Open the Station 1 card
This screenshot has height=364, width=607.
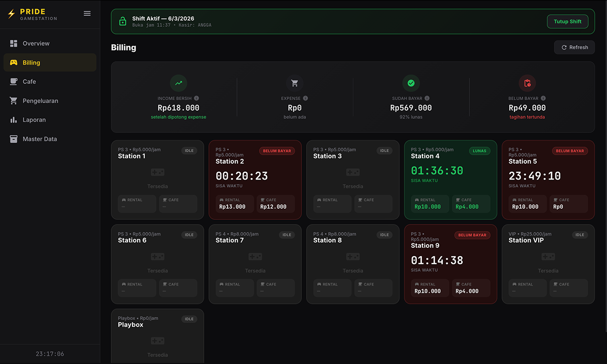(157, 179)
